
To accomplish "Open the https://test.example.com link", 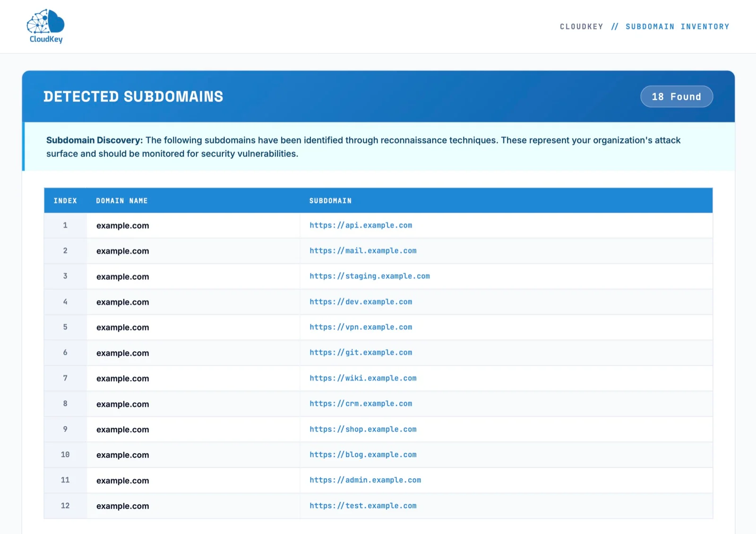I will [x=363, y=506].
